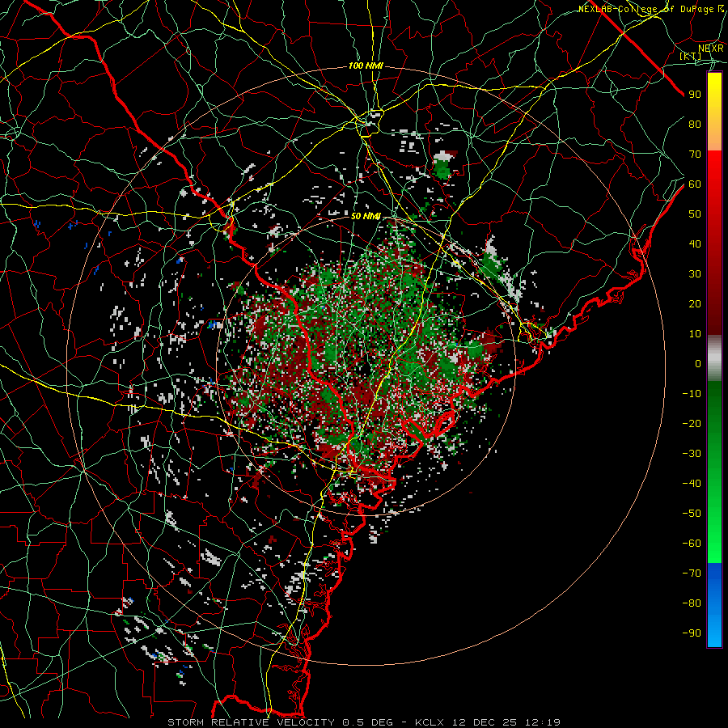
Task: Click the "STORM RELATIVE VELOCITY" product title
Action: click(x=251, y=722)
